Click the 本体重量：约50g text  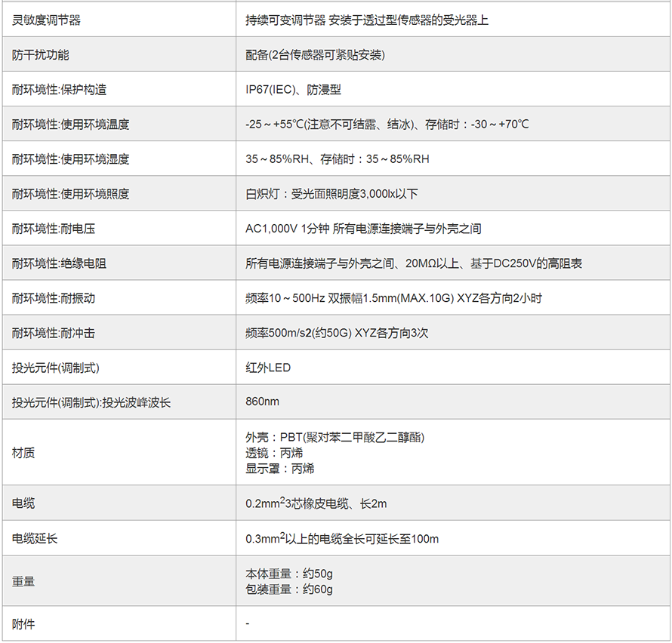[x=288, y=574]
